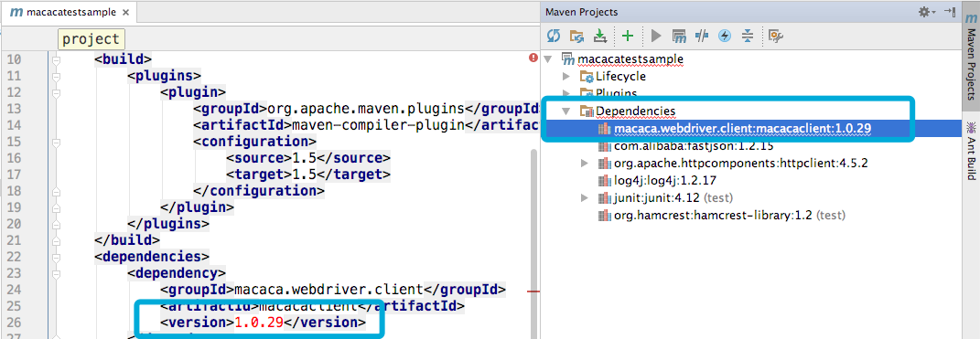This screenshot has width=980, height=339.
Task: Toggle skip tests mode lightning icon
Action: click(x=725, y=36)
